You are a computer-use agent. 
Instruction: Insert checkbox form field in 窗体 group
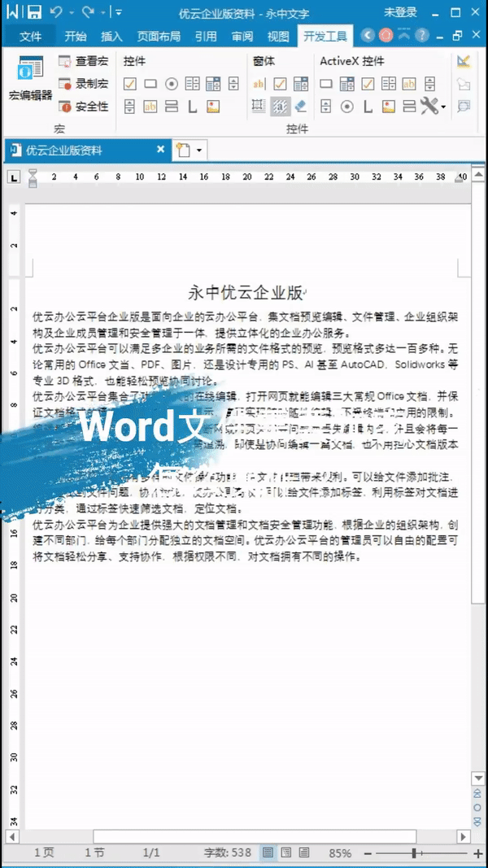pyautogui.click(x=280, y=84)
